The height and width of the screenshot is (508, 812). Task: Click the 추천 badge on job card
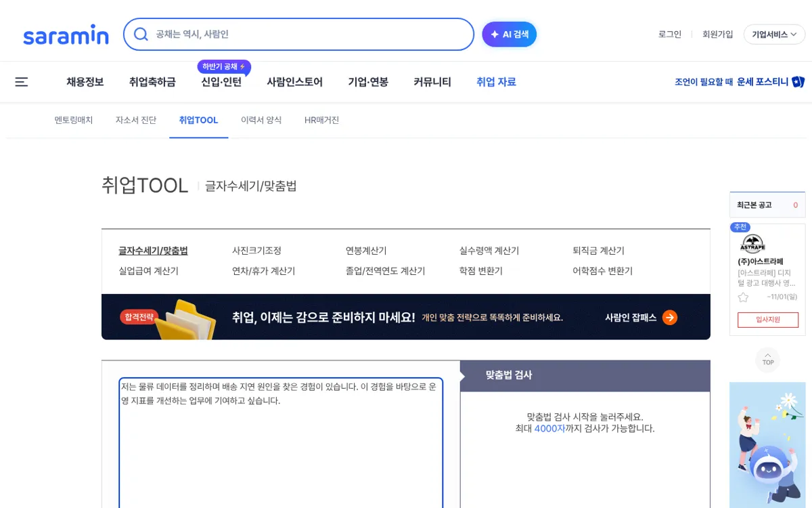click(x=740, y=227)
